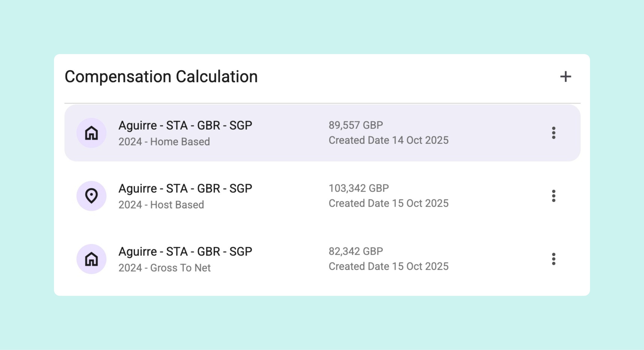The height and width of the screenshot is (350, 644).
Task: Click Created Date of Host Based row
Action: (x=388, y=203)
